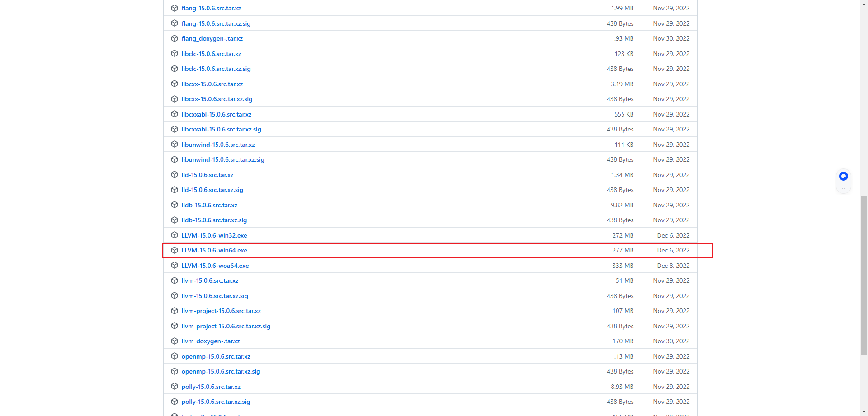Open flang_doxygen-.tar.xz link
The width and height of the screenshot is (868, 416).
tap(212, 38)
